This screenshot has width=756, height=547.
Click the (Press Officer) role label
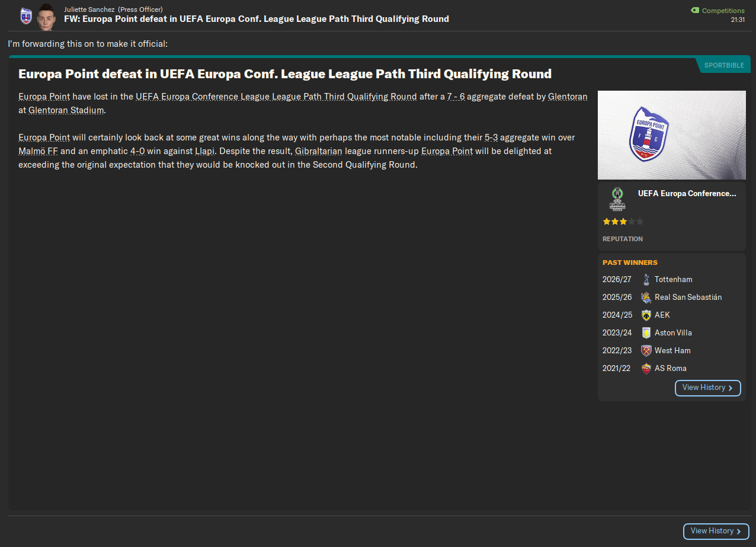click(x=140, y=9)
